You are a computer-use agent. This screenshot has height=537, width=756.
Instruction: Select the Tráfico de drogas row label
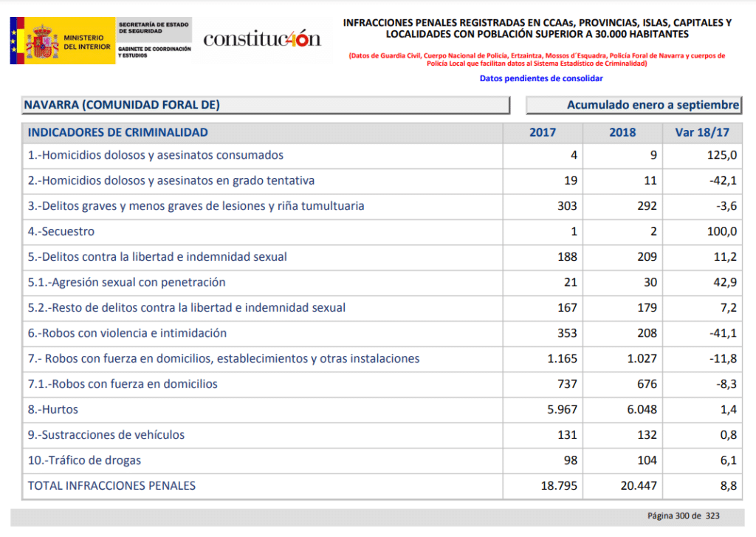pyautogui.click(x=84, y=460)
